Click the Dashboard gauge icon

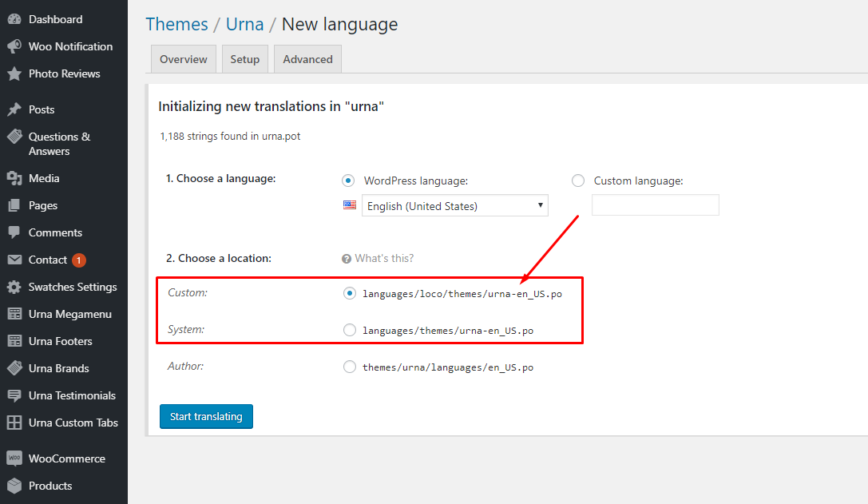14,19
